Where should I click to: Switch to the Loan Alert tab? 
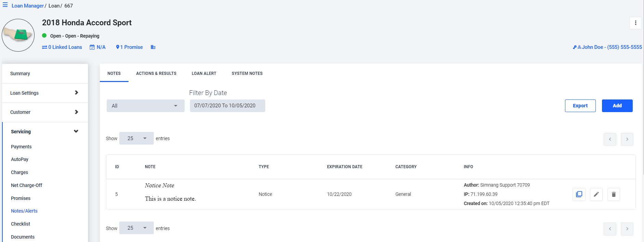click(x=204, y=73)
